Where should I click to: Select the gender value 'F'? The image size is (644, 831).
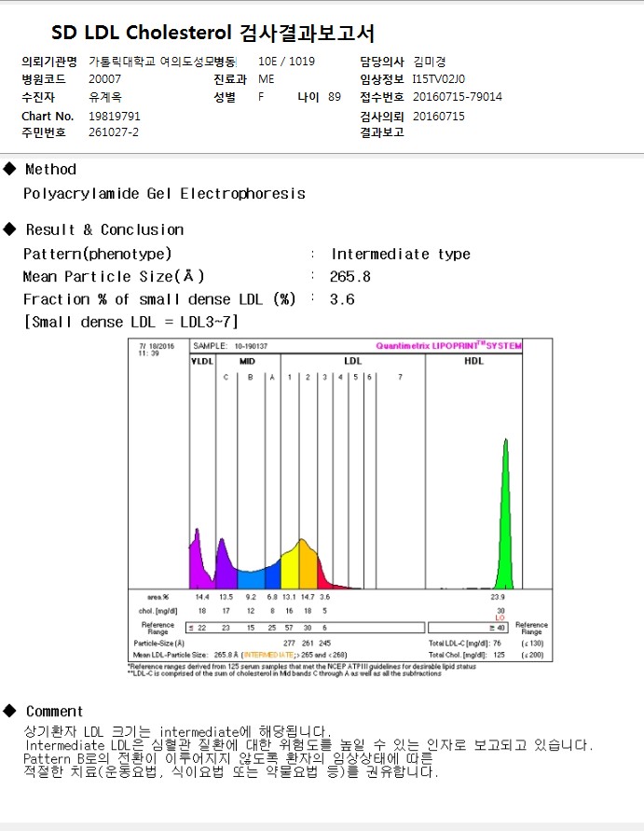[x=261, y=97]
